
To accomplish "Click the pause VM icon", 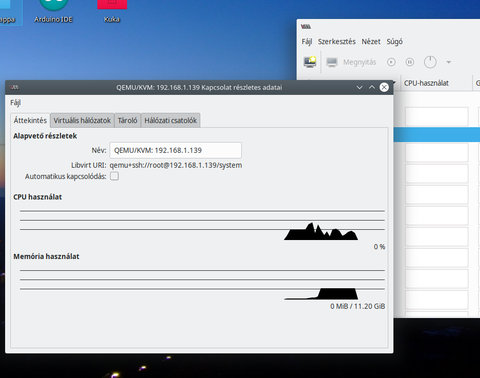I will [410, 62].
